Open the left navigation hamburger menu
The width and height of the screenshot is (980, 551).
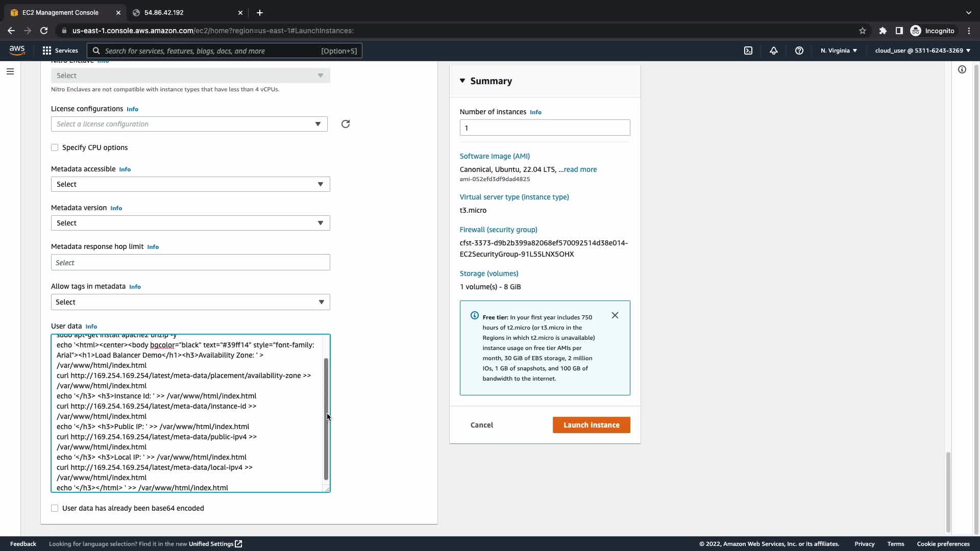click(x=10, y=71)
